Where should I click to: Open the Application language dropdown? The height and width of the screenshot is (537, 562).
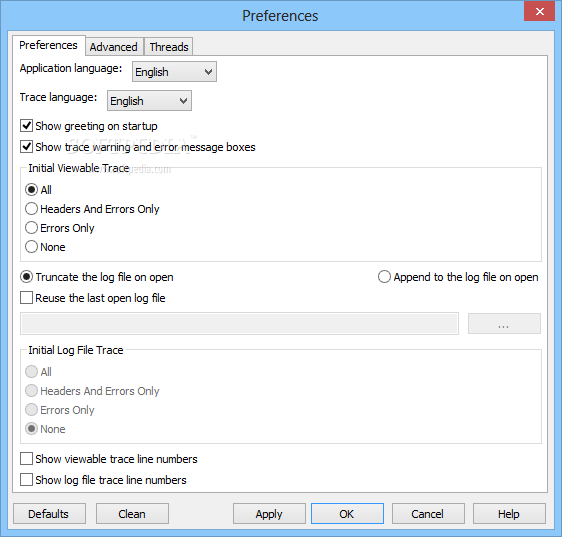[174, 72]
